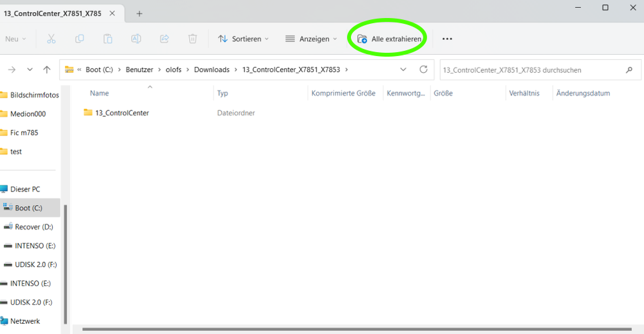The width and height of the screenshot is (644, 334).
Task: Open the Sortieren dropdown menu
Action: (243, 39)
